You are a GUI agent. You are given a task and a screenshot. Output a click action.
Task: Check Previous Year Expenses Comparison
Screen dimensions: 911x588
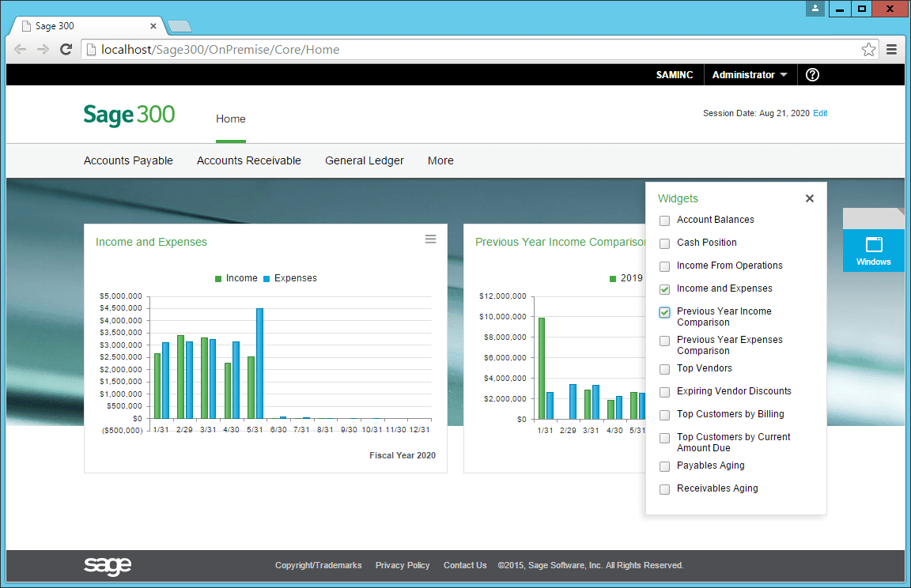664,341
